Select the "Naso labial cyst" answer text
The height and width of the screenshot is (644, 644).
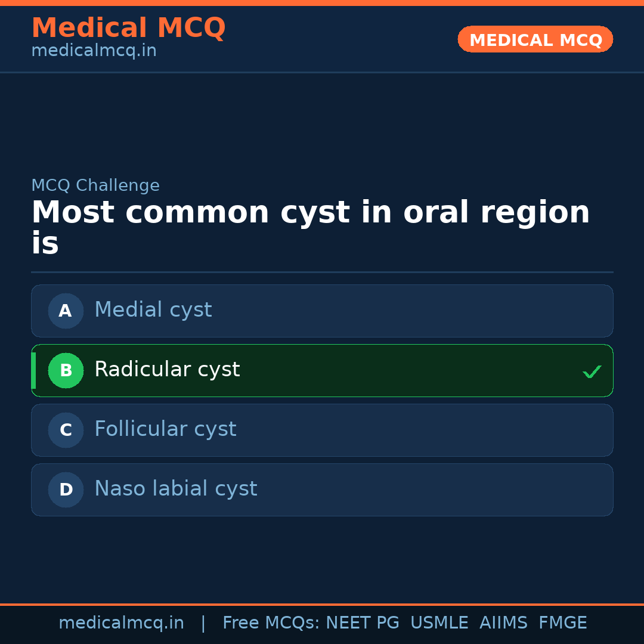(175, 489)
